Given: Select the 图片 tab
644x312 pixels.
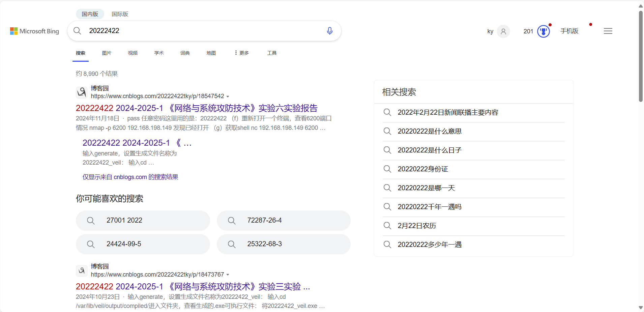Looking at the screenshot, I should pyautogui.click(x=107, y=53).
